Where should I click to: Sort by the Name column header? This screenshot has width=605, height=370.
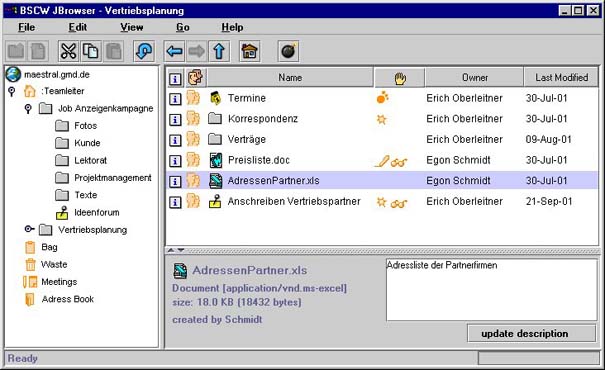pyautogui.click(x=290, y=78)
